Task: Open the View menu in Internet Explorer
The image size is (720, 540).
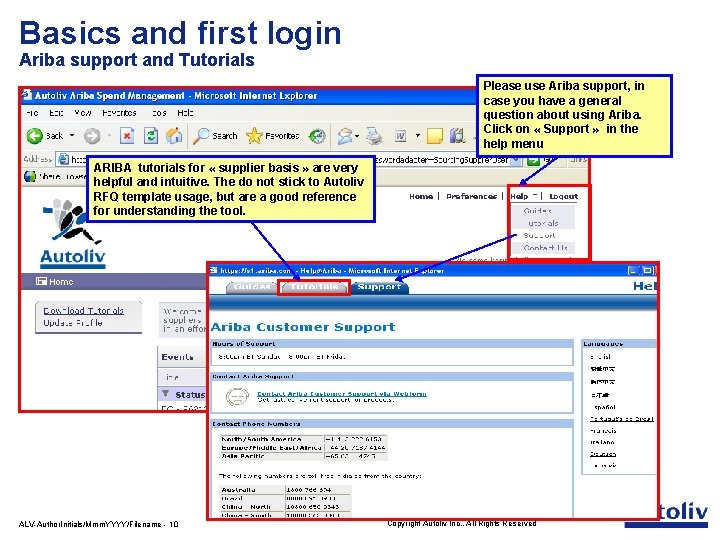Action: point(83,112)
